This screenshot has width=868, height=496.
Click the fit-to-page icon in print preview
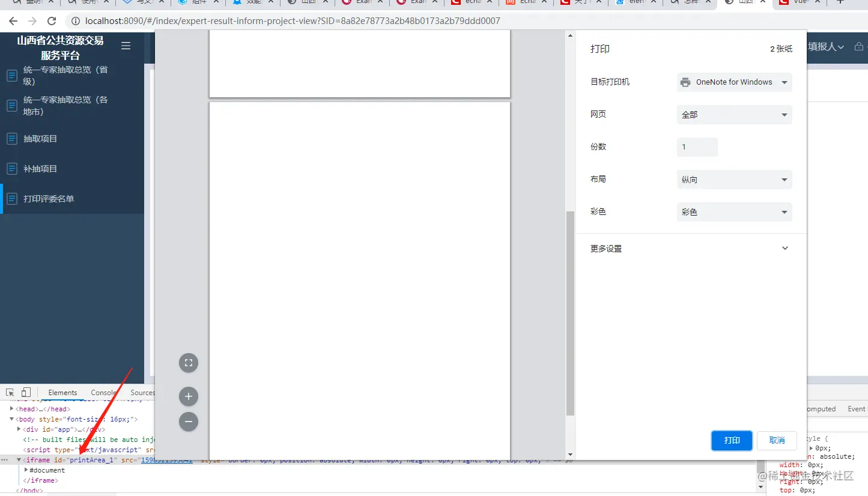coord(189,363)
